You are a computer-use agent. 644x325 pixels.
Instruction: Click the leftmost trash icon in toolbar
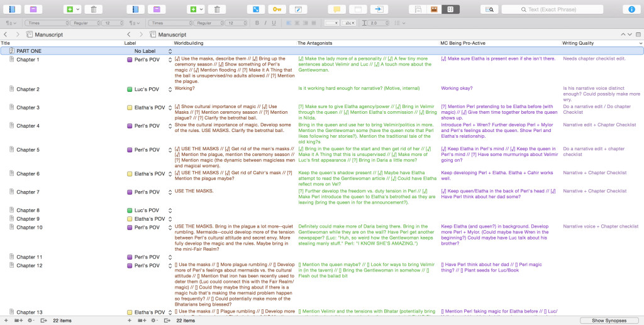pos(94,9)
